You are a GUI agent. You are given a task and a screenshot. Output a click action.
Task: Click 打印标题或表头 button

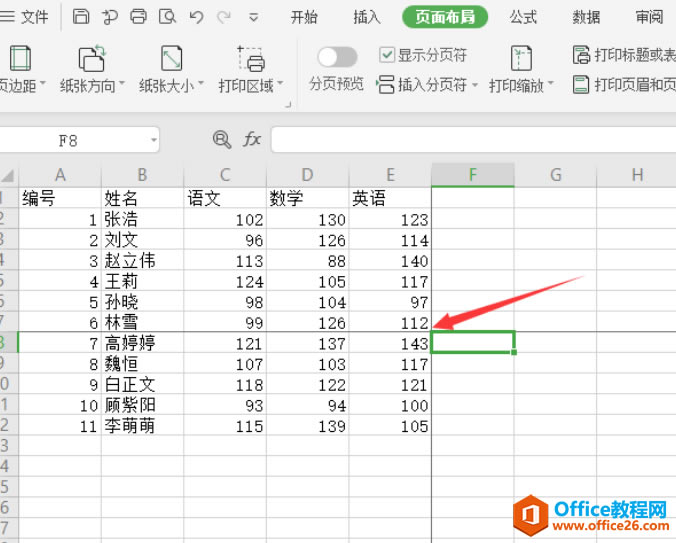[x=624, y=55]
